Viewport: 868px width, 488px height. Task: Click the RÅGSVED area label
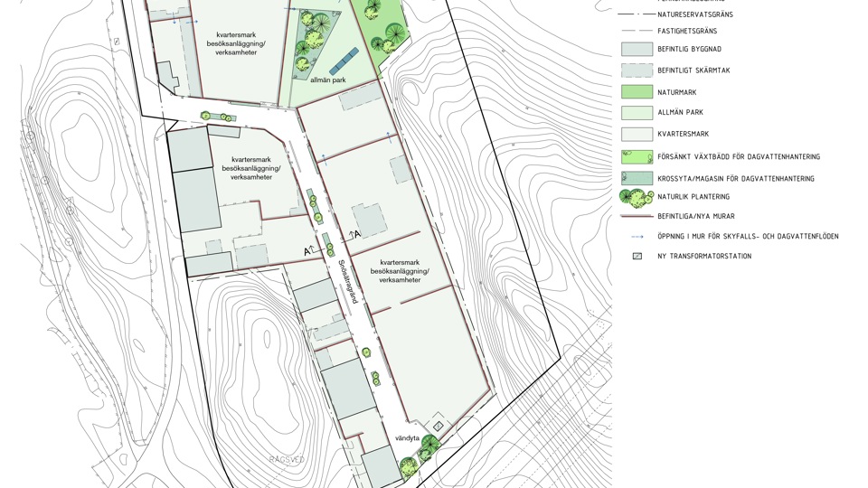(287, 460)
